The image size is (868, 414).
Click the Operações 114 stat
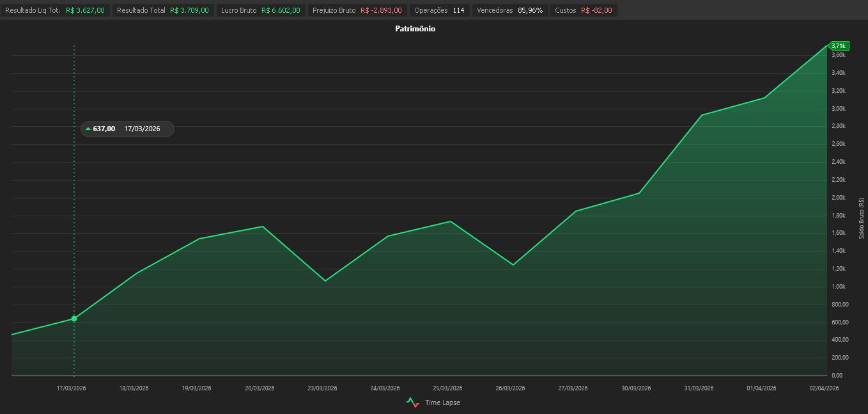pyautogui.click(x=439, y=10)
